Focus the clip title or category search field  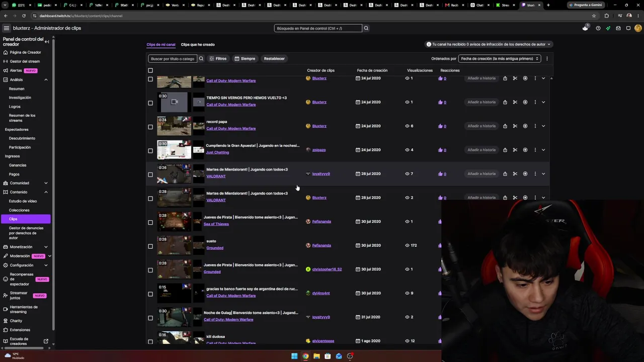[x=173, y=58]
